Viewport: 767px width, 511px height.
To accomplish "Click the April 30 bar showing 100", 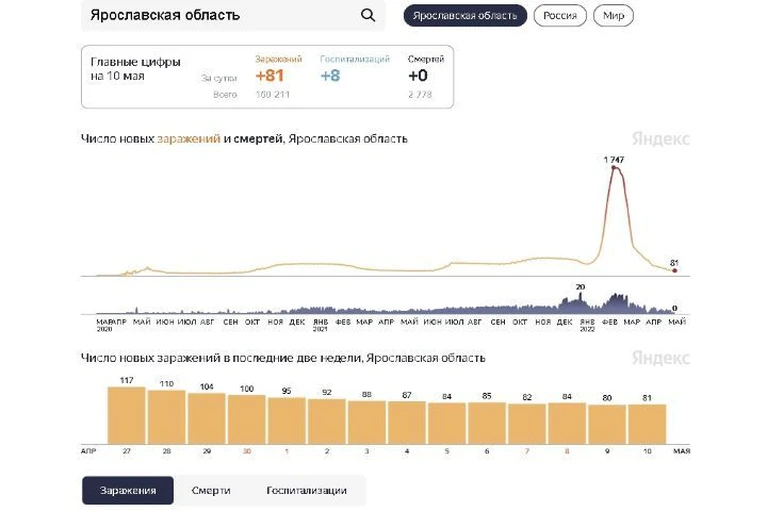I will point(247,420).
